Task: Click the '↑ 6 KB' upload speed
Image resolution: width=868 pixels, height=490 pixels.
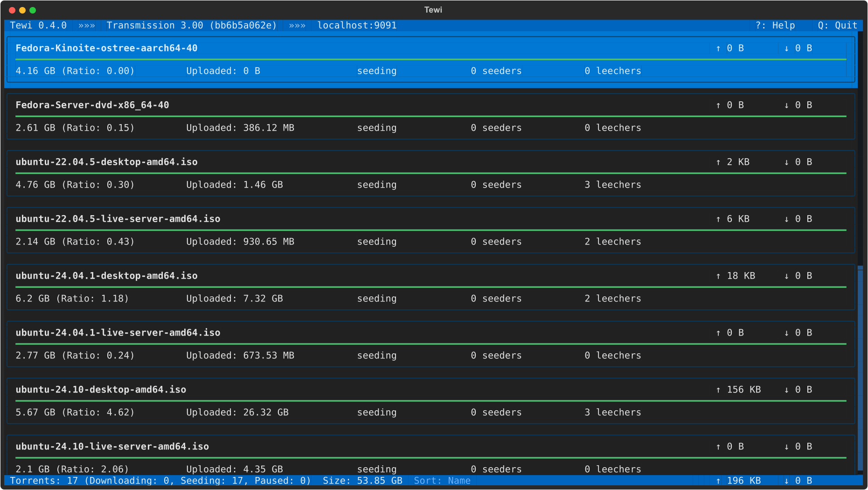Action: tap(733, 219)
